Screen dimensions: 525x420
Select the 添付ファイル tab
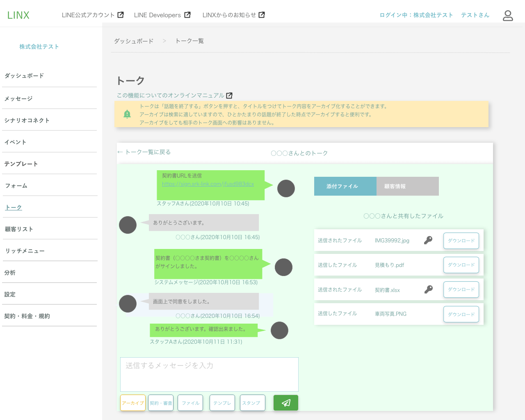(345, 186)
